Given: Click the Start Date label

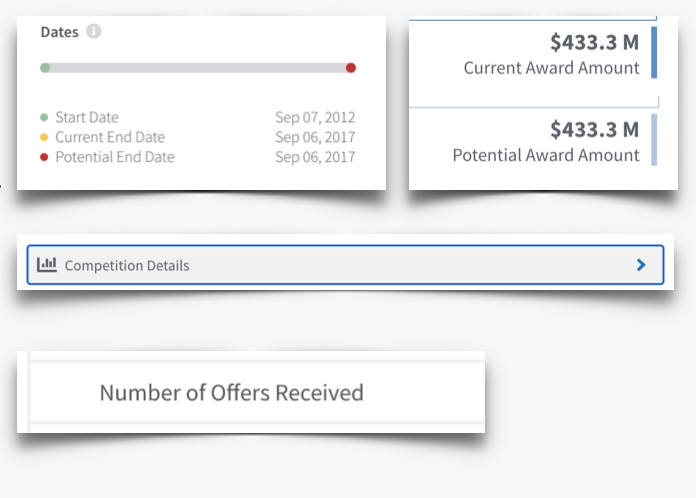Looking at the screenshot, I should 87,117.
